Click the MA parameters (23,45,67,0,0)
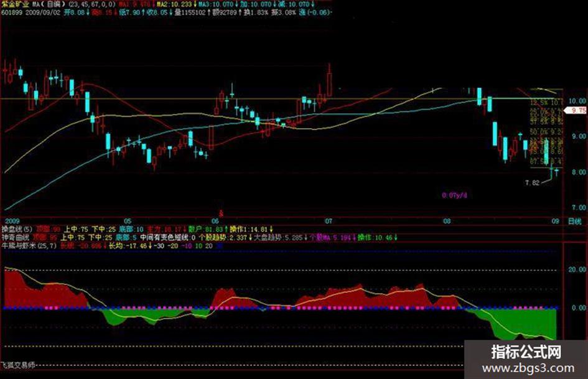 pos(92,4)
